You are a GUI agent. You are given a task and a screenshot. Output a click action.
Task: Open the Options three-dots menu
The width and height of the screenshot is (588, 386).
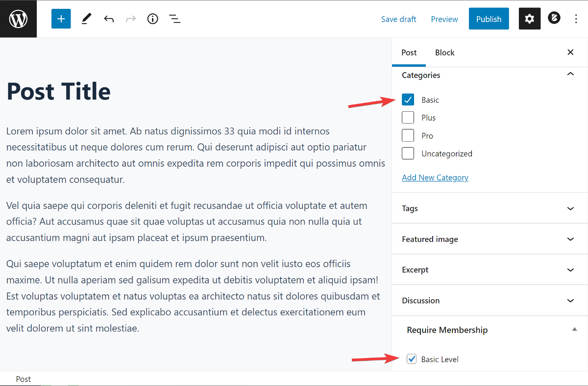click(576, 19)
